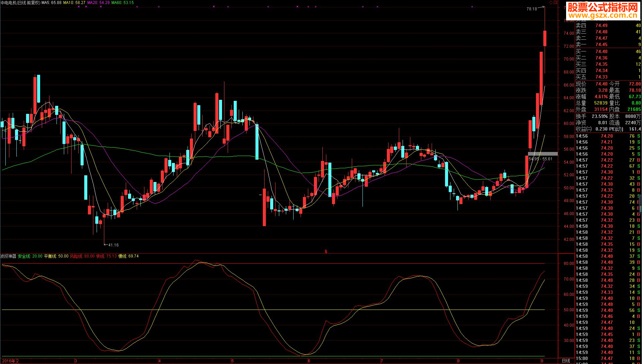Click the red $ marker below the chart
This screenshot has width=642, height=364.
(x=326, y=251)
